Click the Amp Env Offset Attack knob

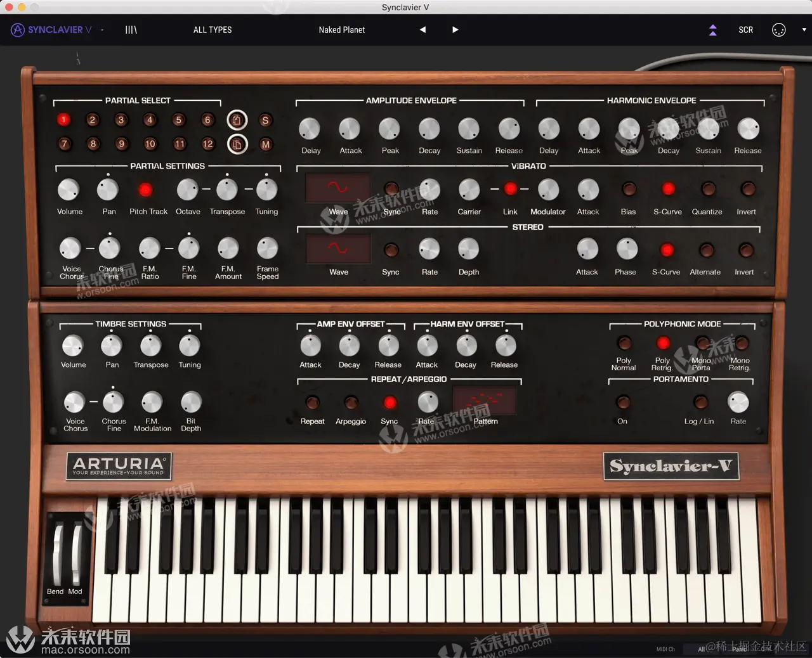310,345
